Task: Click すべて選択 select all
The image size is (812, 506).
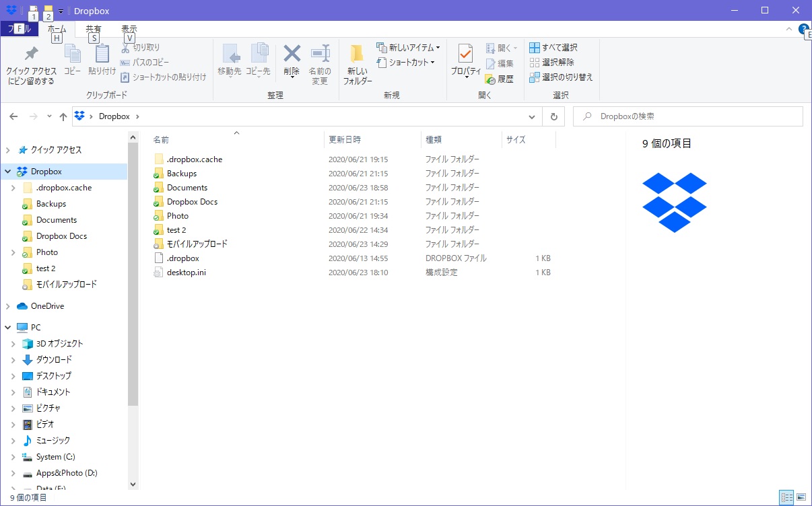Action: pyautogui.click(x=553, y=48)
